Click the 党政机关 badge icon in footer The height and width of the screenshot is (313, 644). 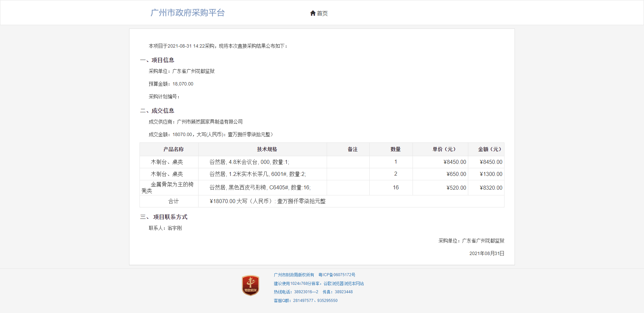click(x=251, y=286)
